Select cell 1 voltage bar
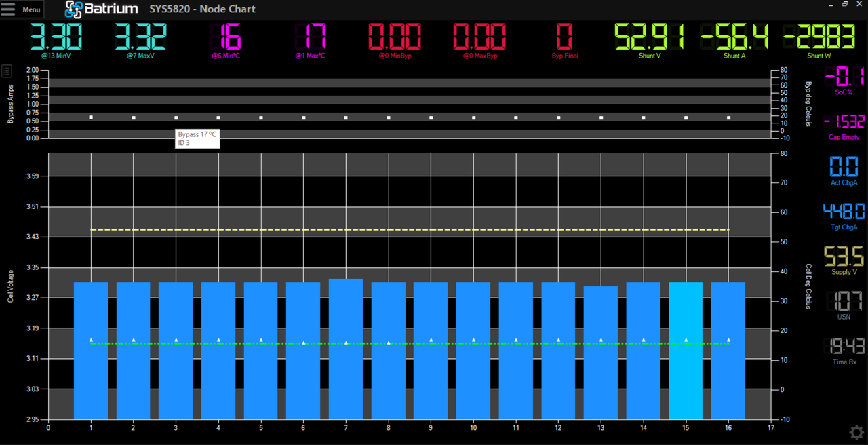Screen dimensions: 868x445 (x=91, y=351)
